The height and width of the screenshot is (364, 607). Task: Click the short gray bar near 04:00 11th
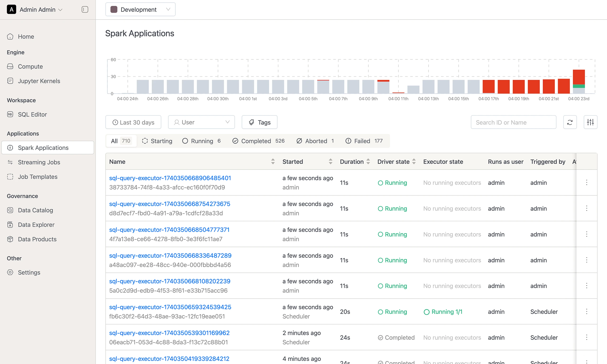[414, 90]
